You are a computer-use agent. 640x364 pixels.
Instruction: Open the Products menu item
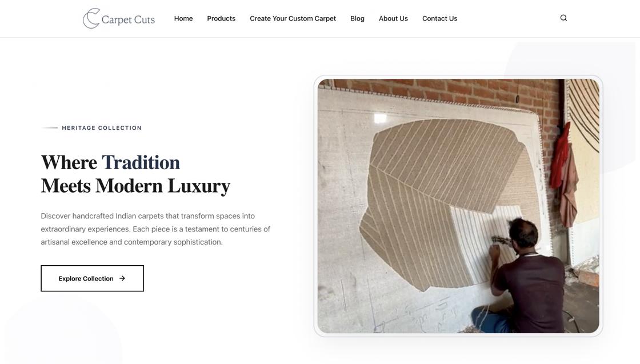tap(221, 18)
